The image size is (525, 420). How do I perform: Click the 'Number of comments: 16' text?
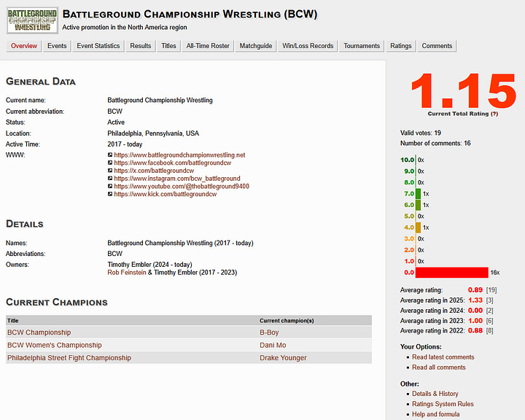[x=435, y=143]
